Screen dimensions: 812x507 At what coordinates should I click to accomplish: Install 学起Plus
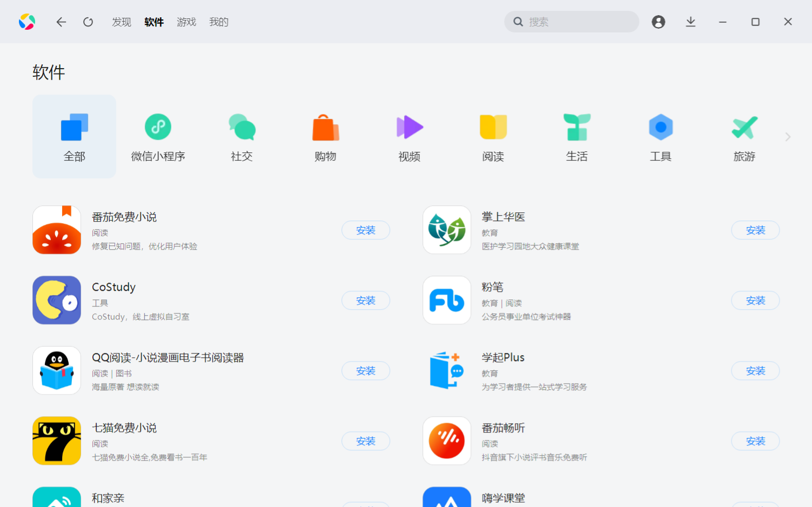click(x=755, y=371)
